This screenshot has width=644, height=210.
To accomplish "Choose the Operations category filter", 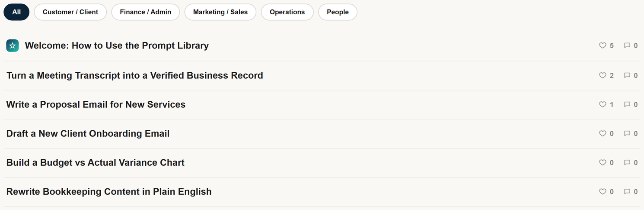I will tap(287, 12).
